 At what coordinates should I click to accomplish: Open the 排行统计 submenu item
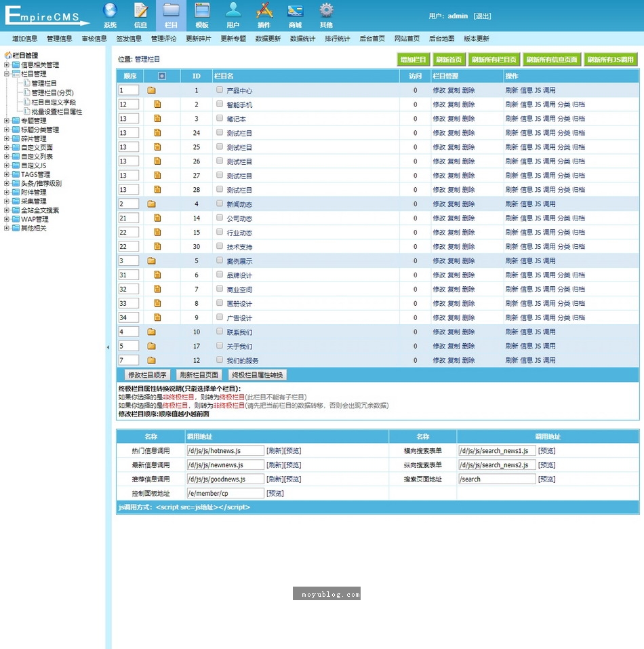pyautogui.click(x=338, y=39)
